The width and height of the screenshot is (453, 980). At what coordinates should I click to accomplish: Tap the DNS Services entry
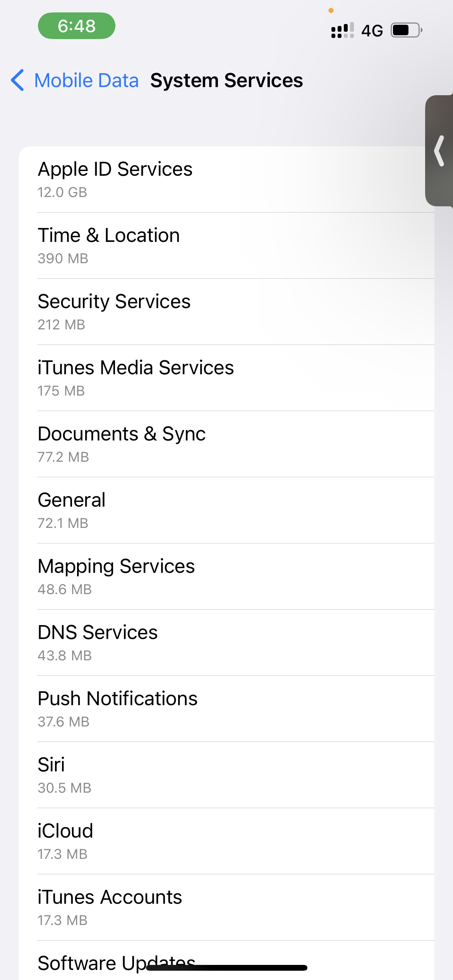tap(226, 643)
